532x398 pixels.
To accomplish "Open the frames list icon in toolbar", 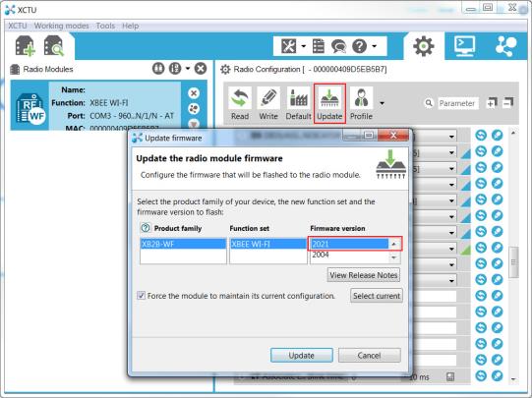I will click(319, 46).
